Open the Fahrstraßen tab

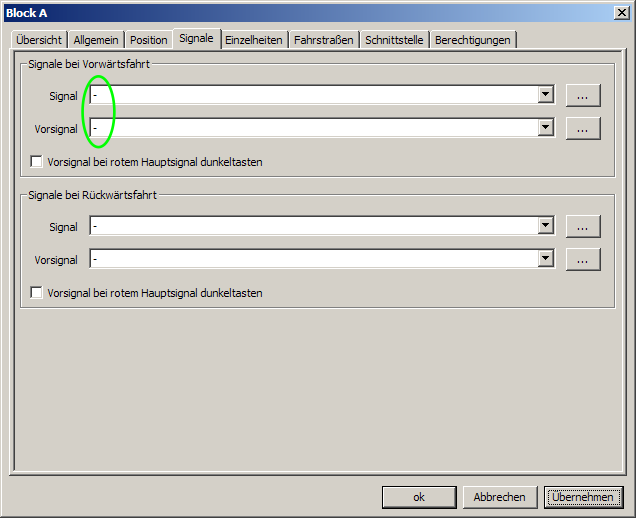click(324, 40)
